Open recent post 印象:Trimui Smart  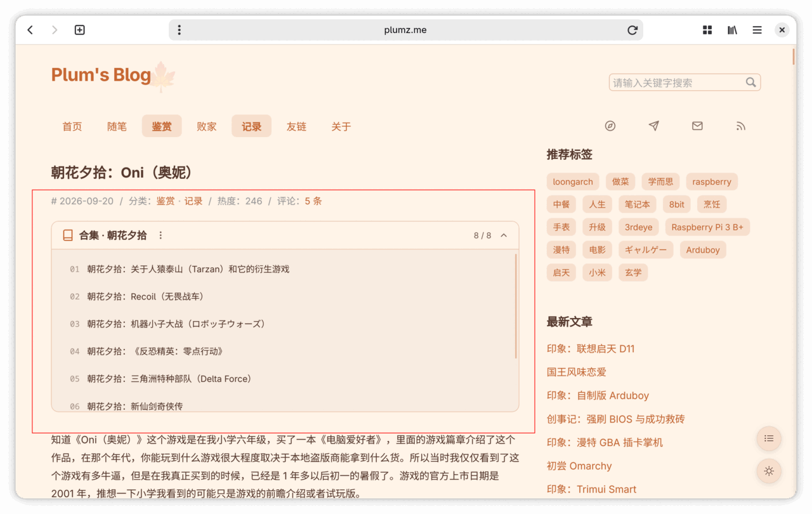(x=591, y=489)
